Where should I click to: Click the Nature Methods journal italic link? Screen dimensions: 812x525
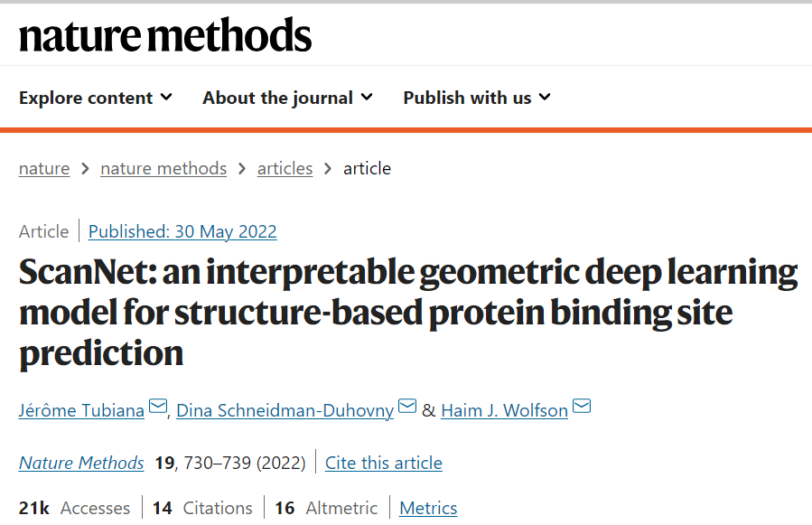(x=81, y=463)
